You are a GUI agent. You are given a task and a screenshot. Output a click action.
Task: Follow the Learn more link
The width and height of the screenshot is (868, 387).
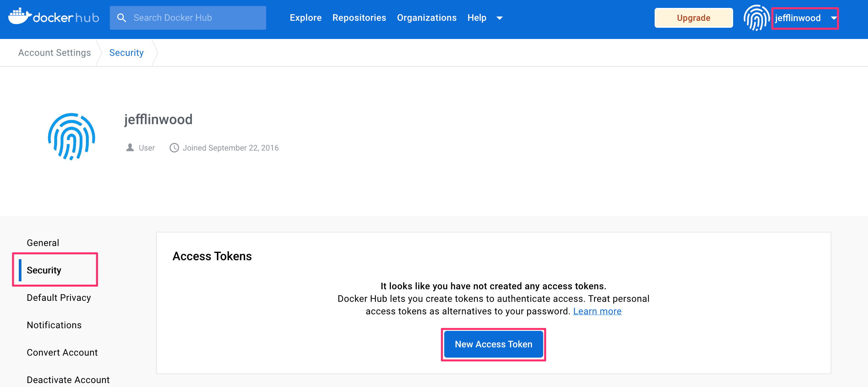click(597, 311)
